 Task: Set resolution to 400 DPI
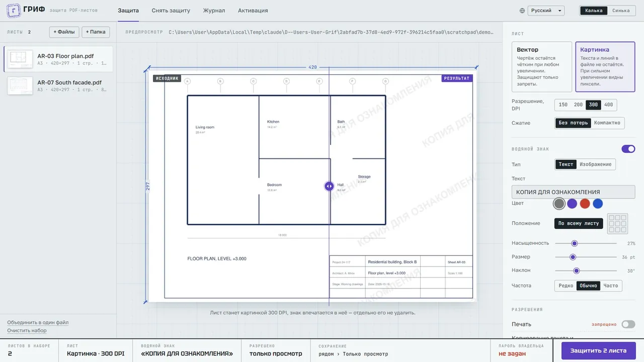(609, 105)
